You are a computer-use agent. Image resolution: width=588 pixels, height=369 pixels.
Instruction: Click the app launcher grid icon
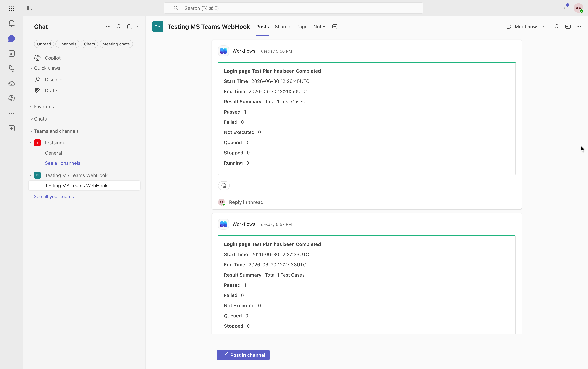[x=11, y=8]
